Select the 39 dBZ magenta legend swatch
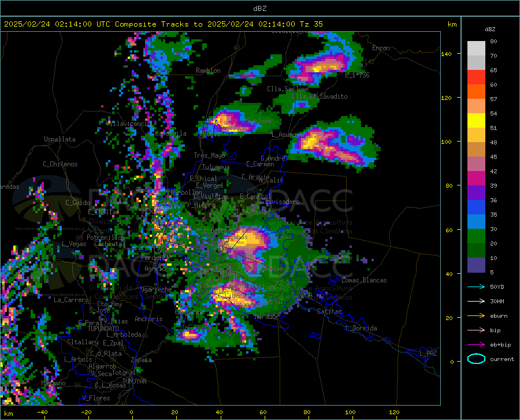Screen dimensions: 520x420 pos(476,179)
